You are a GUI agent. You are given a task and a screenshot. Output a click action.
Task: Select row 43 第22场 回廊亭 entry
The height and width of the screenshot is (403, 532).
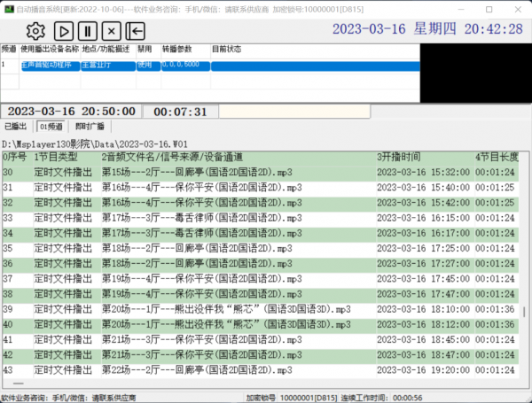(x=177, y=368)
